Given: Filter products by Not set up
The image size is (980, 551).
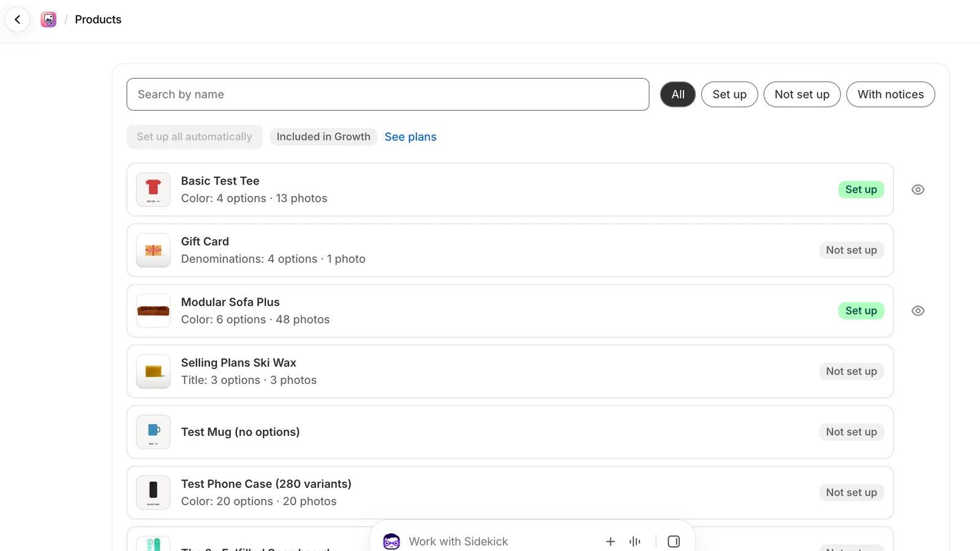Looking at the screenshot, I should [x=802, y=94].
